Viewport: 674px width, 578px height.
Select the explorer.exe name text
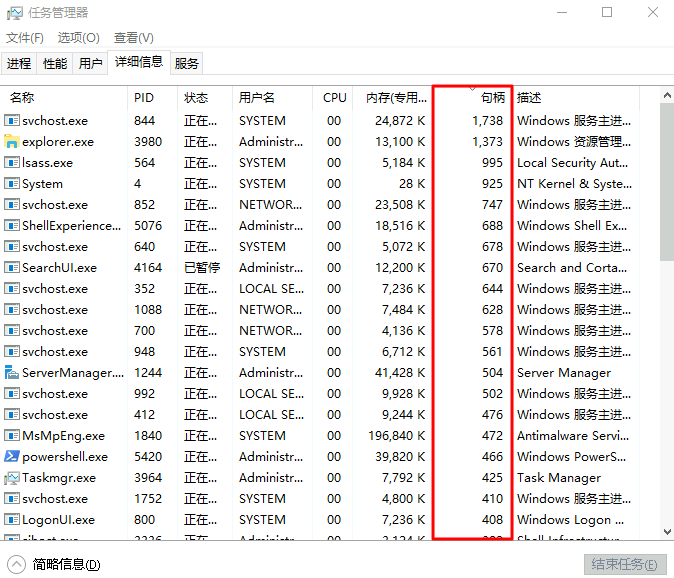pos(58,142)
